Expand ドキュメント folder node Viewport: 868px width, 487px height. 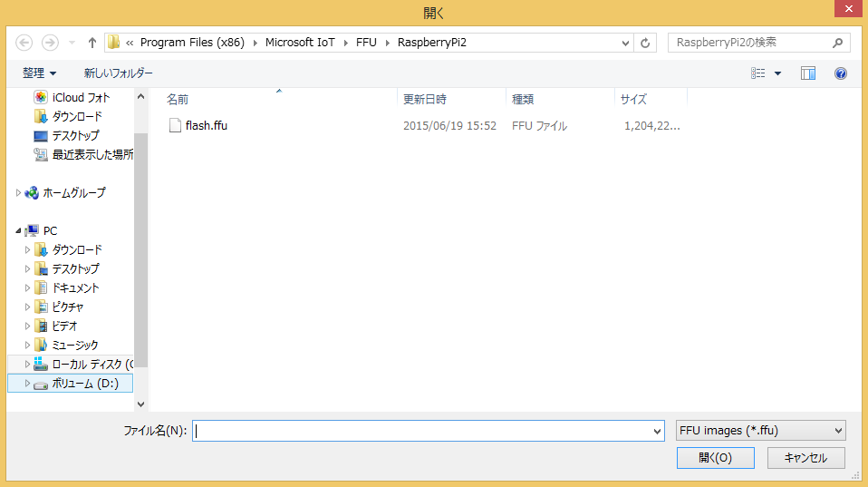27,288
